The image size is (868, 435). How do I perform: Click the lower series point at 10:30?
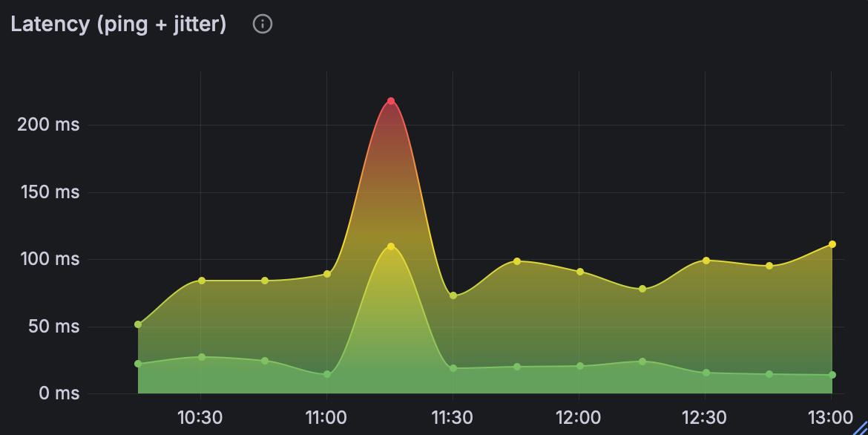201,357
